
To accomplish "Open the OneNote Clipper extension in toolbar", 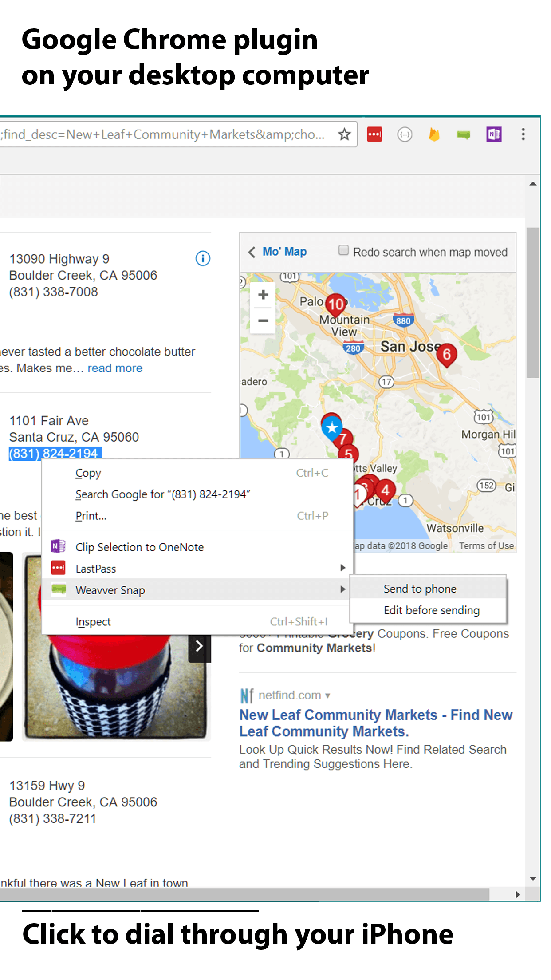I will click(x=494, y=134).
